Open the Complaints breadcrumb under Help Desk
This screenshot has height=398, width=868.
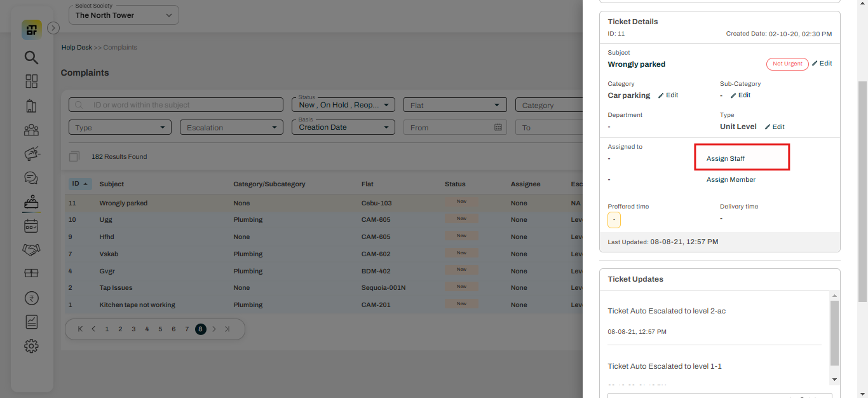(x=120, y=47)
